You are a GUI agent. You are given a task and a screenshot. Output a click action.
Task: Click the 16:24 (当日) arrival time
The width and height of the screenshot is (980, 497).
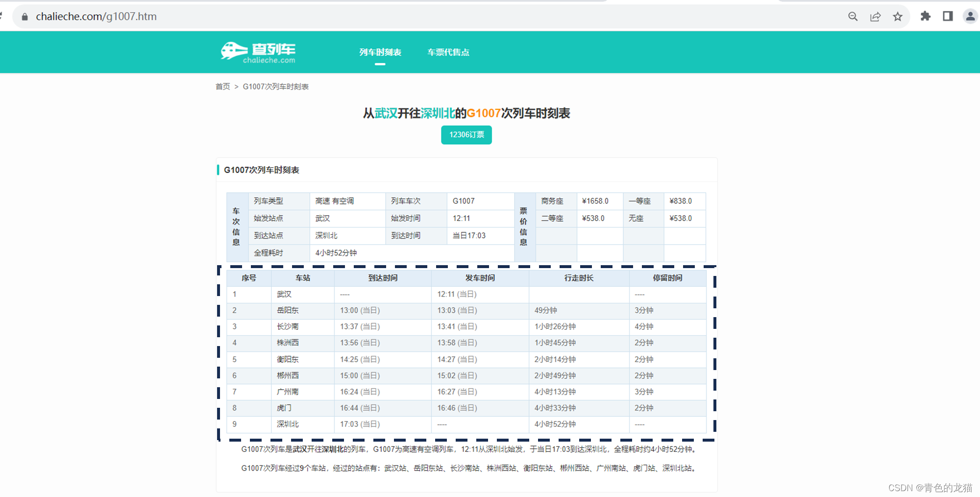click(360, 392)
